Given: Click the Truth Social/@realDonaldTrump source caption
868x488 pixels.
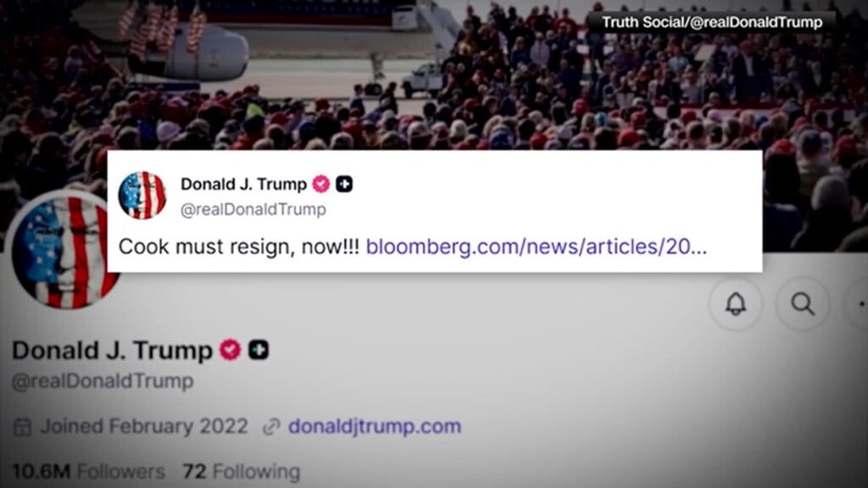Looking at the screenshot, I should tap(712, 22).
